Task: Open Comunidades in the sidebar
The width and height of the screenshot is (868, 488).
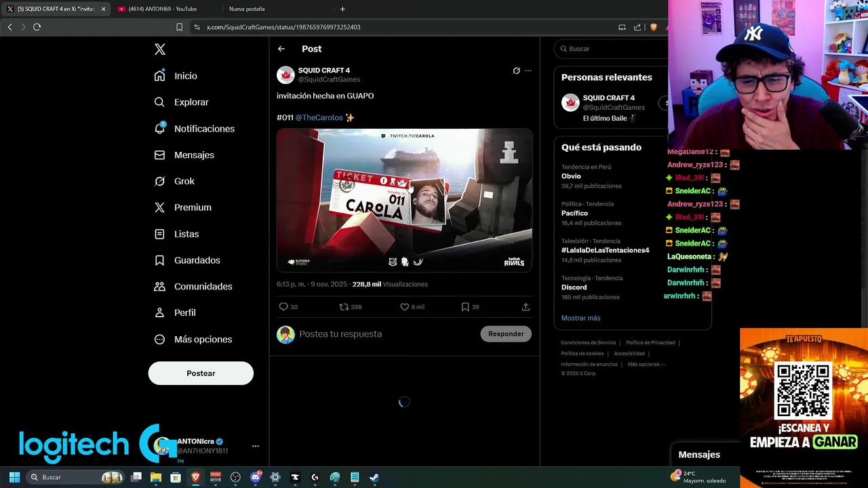Action: (x=193, y=287)
